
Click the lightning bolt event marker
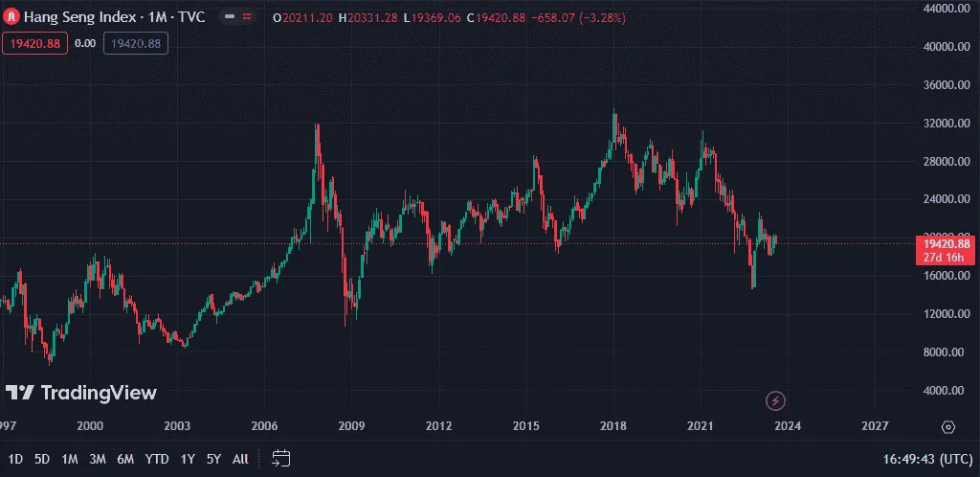click(x=777, y=400)
